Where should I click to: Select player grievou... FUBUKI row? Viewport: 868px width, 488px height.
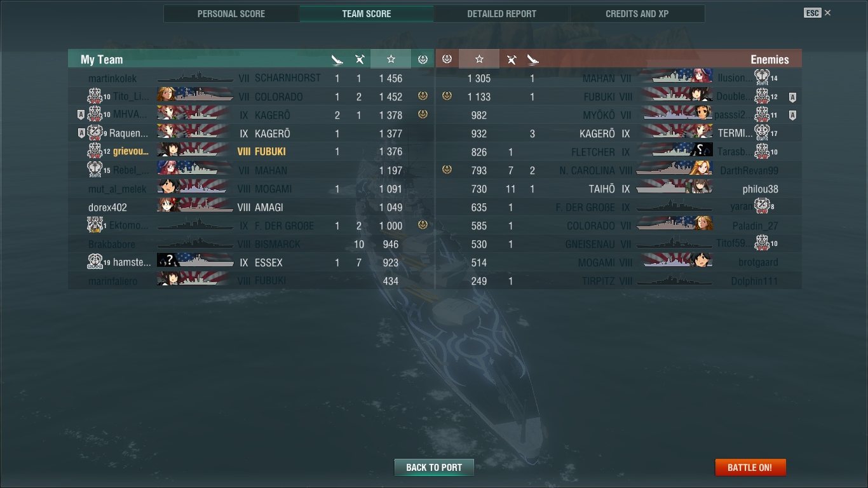point(251,152)
